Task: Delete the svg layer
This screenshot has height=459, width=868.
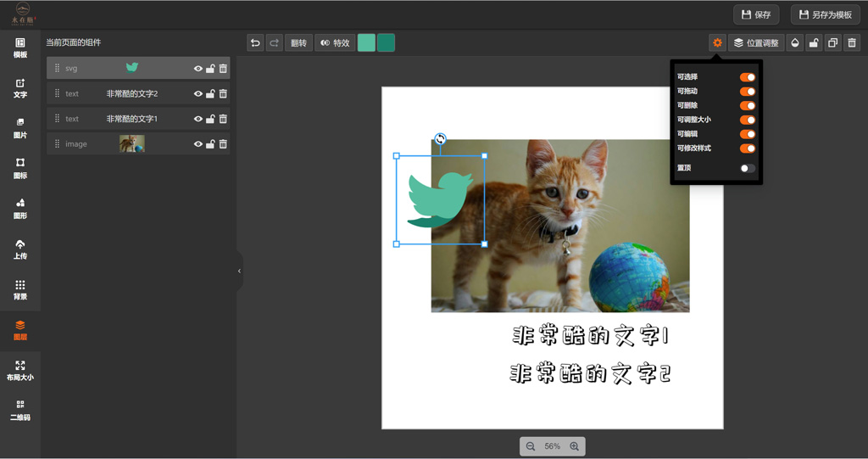Action: (x=223, y=69)
